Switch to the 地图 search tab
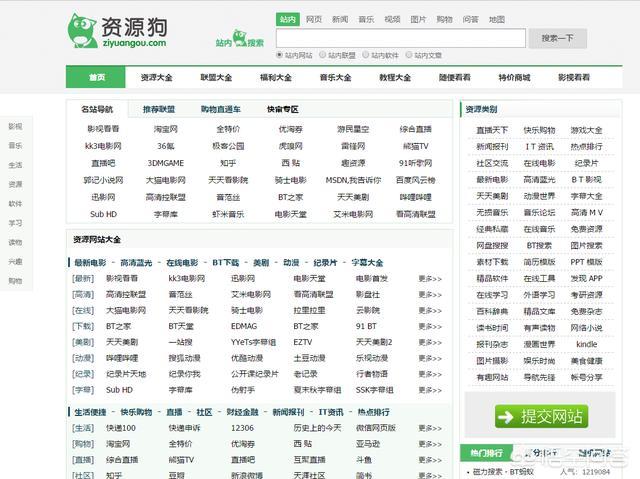Viewport: 640px width, 479px height. coord(497,19)
